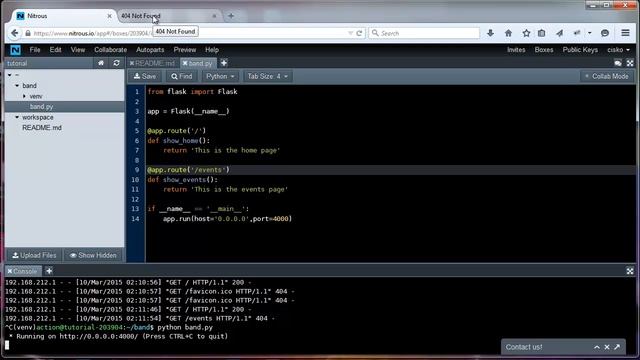
Task: Reload the browser page
Action: [359, 33]
